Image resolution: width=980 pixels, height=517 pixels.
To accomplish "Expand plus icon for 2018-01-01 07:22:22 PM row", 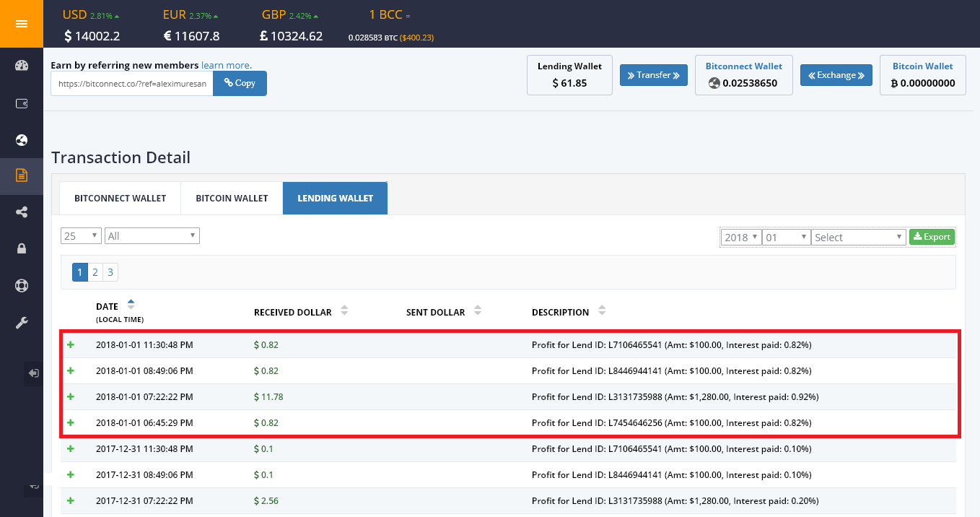I will pos(71,397).
